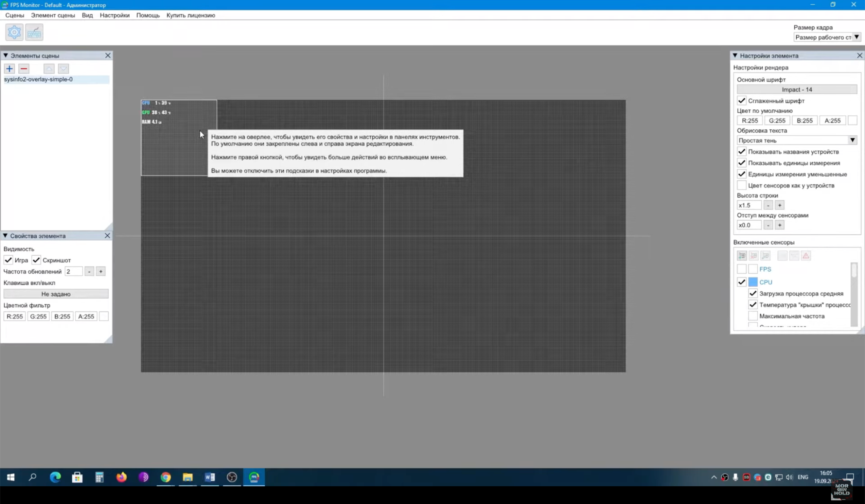Toggle Показывать единицы измерения checkbox
Screen dimensions: 865x504
742,163
